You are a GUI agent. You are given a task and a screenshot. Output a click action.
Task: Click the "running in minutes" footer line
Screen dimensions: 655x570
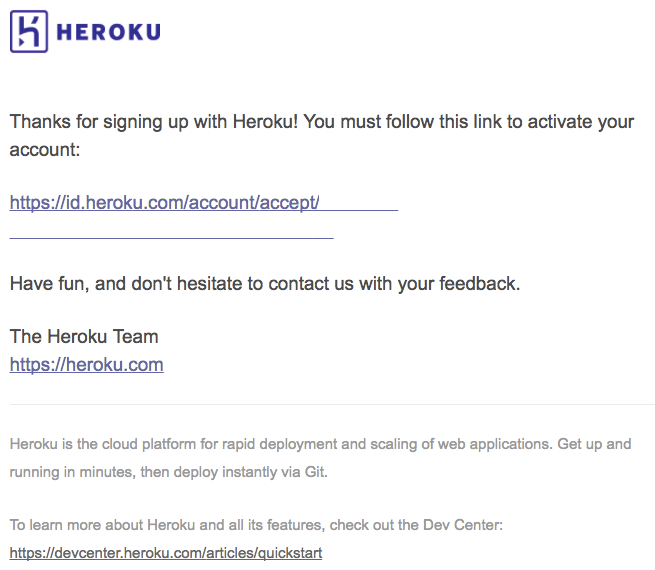tap(168, 472)
